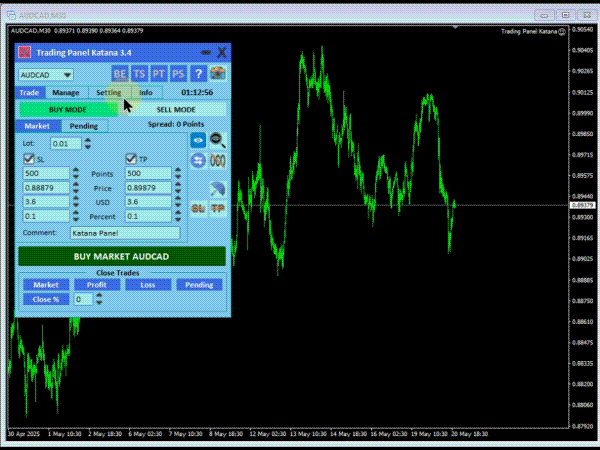
Task: Click the SL USD input field
Action: 46,202
